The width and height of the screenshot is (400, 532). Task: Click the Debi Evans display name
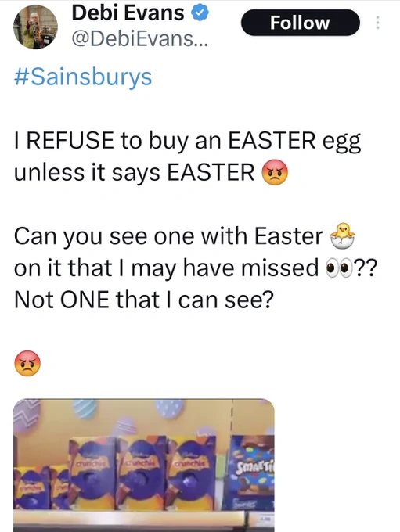128,13
